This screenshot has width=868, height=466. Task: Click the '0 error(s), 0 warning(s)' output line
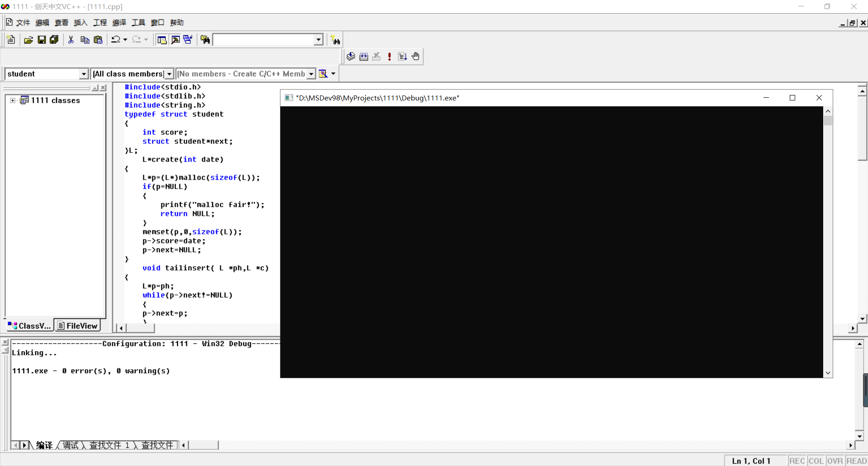click(x=91, y=371)
